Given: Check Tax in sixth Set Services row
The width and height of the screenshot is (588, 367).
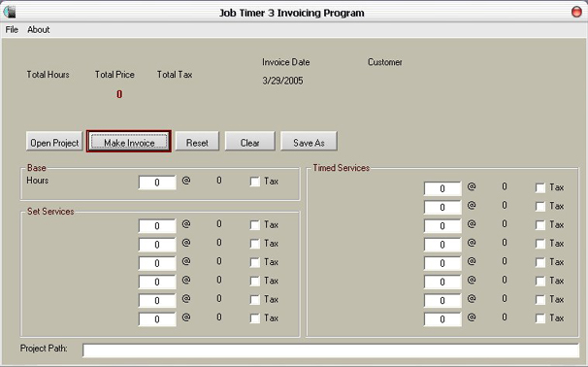Looking at the screenshot, I should (255, 319).
